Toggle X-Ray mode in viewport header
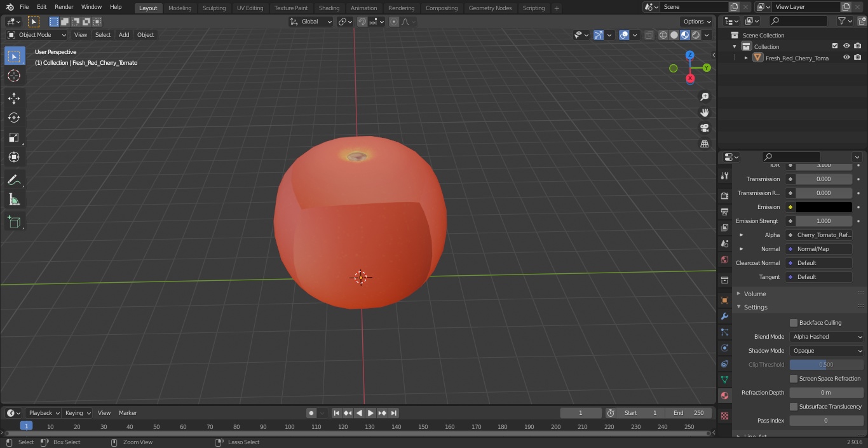Viewport: 868px width, 448px height. 649,35
